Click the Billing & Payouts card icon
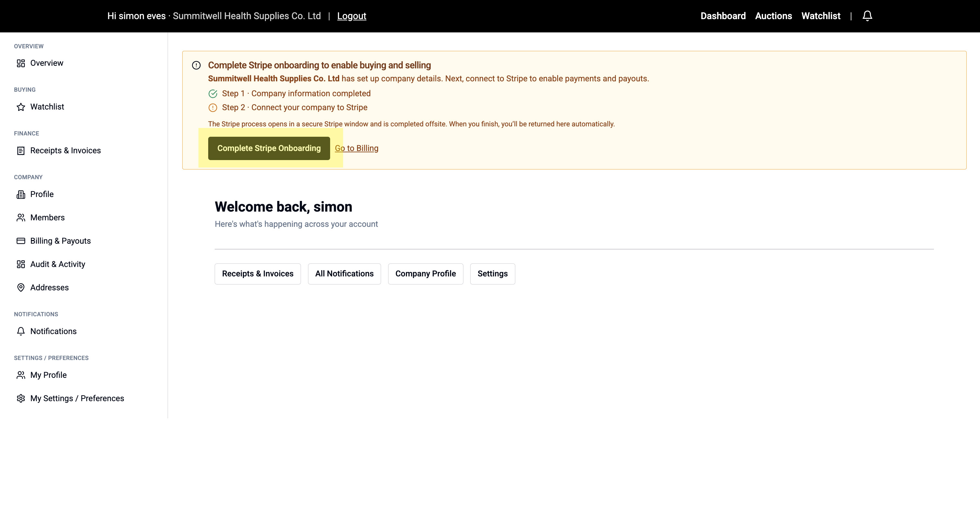The width and height of the screenshot is (980, 511). pos(21,241)
